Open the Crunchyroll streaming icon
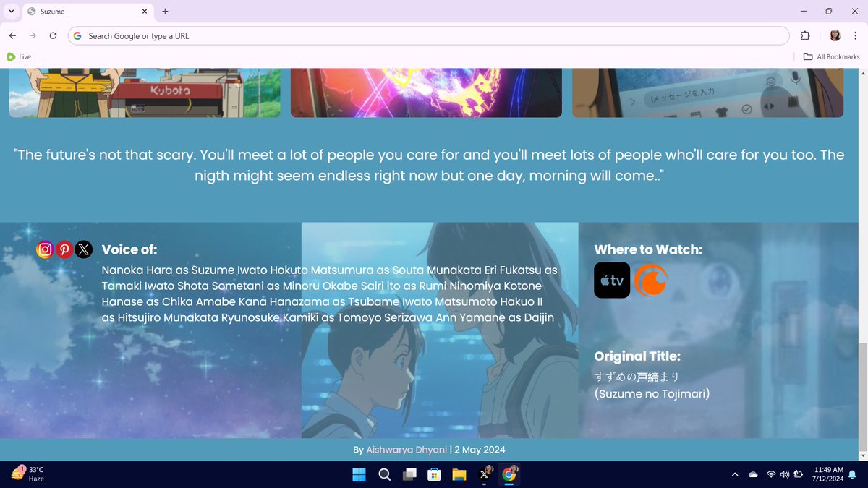Screen dimensions: 868x488 [x=650, y=281]
